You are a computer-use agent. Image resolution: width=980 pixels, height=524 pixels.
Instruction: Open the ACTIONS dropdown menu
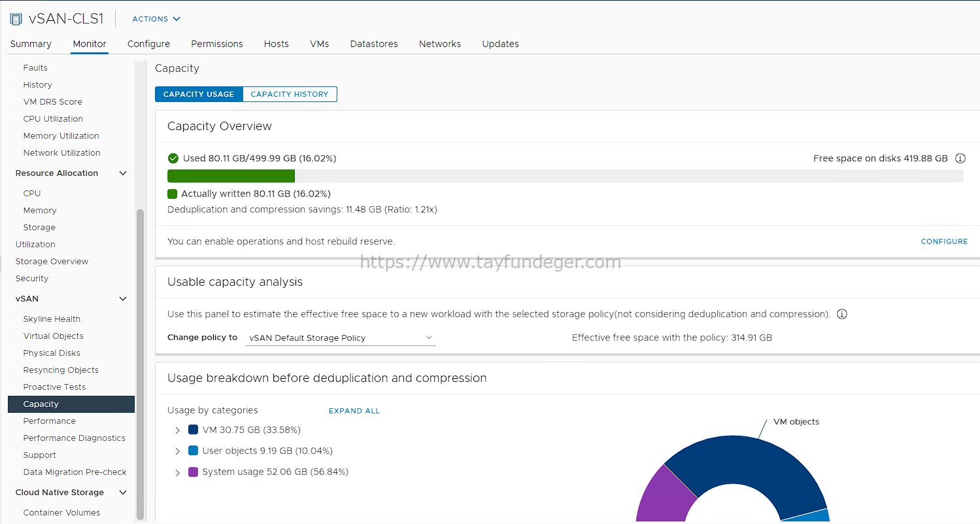(156, 19)
